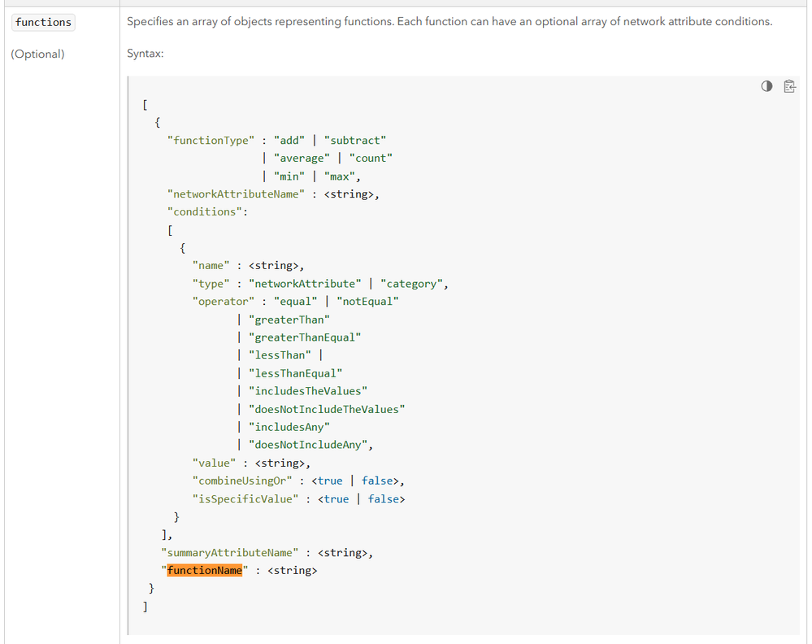Image resolution: width=812 pixels, height=644 pixels.
Task: Toggle the code block dark theme icon
Action: 766,86
